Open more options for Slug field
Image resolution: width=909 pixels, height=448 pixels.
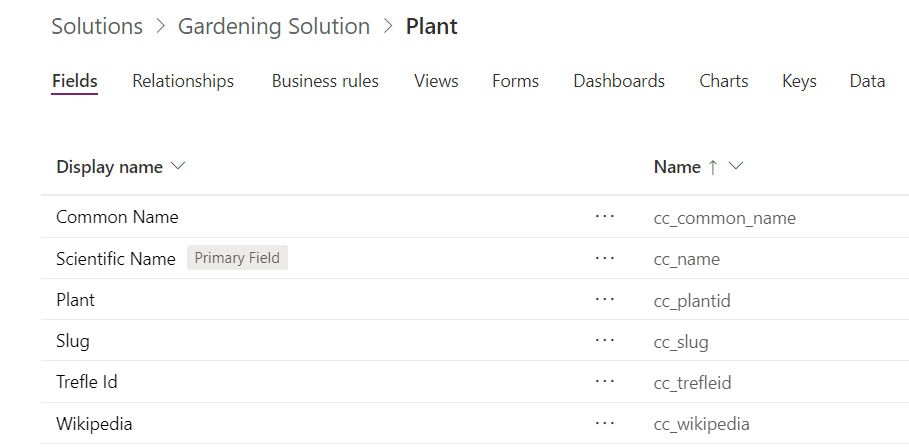pos(604,341)
